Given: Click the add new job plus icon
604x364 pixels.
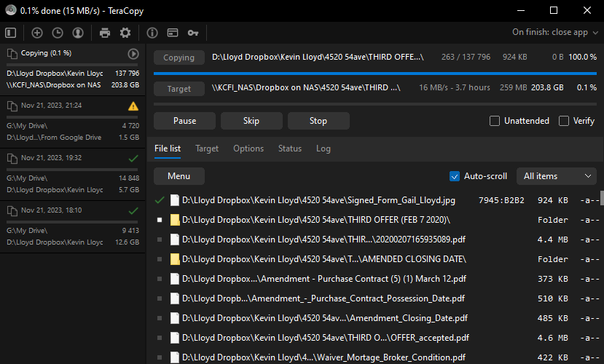Looking at the screenshot, I should point(37,33).
